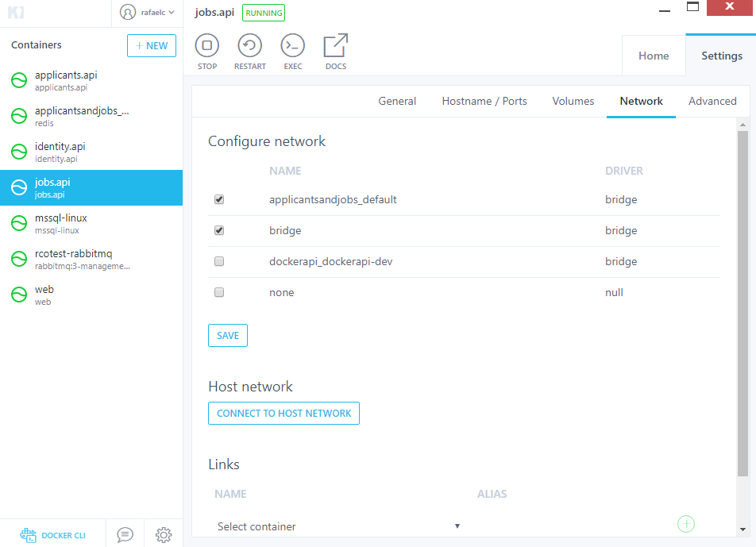Screen dimensions: 756x547
Task: Add link with green plus icon
Action: point(685,524)
